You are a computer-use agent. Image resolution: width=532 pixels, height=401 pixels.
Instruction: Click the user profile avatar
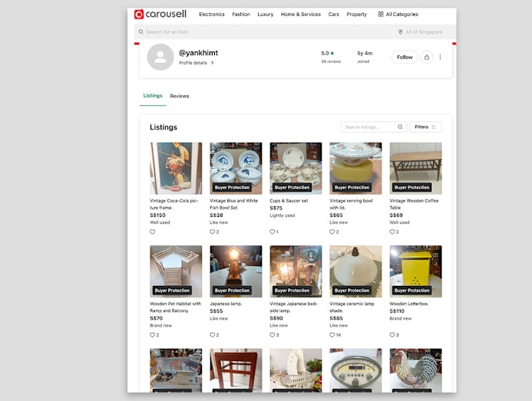(x=160, y=58)
